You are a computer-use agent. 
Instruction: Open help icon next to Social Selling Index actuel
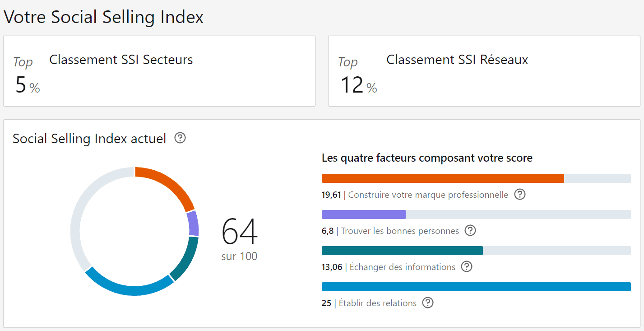pyautogui.click(x=180, y=138)
